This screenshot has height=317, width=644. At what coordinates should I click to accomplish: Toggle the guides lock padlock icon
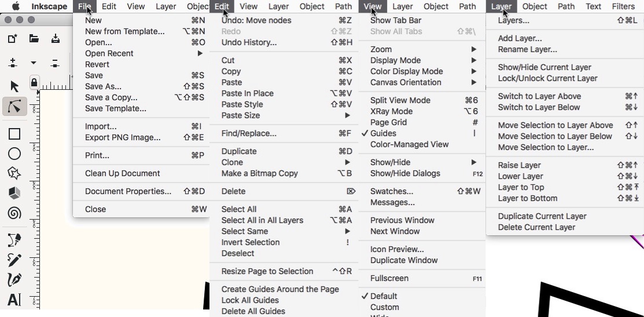pyautogui.click(x=35, y=83)
